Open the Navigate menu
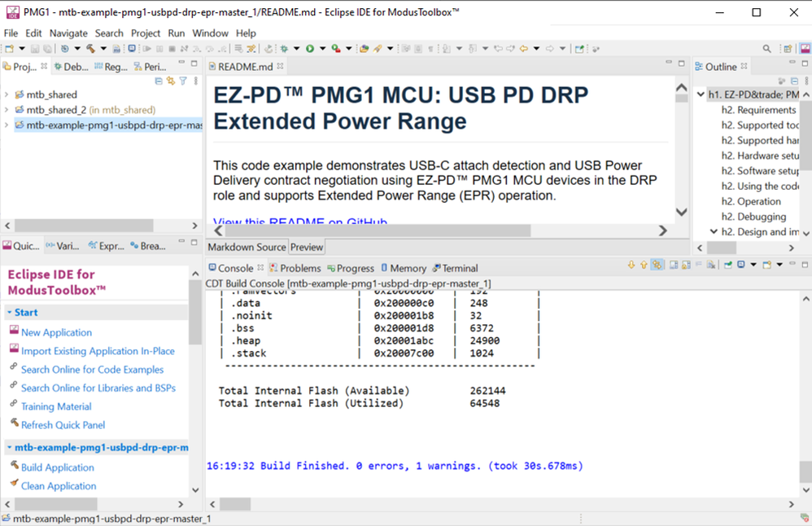Image resolution: width=812 pixels, height=526 pixels. tap(68, 33)
